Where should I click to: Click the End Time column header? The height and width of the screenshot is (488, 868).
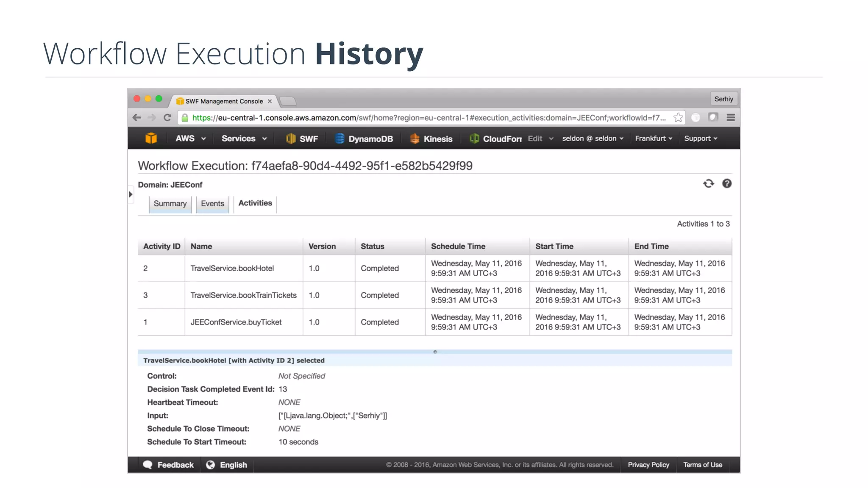pyautogui.click(x=680, y=247)
